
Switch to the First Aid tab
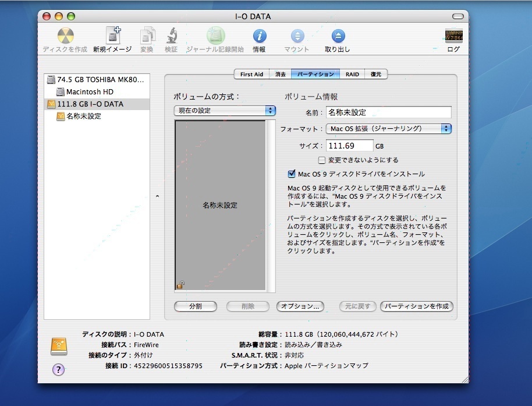251,75
